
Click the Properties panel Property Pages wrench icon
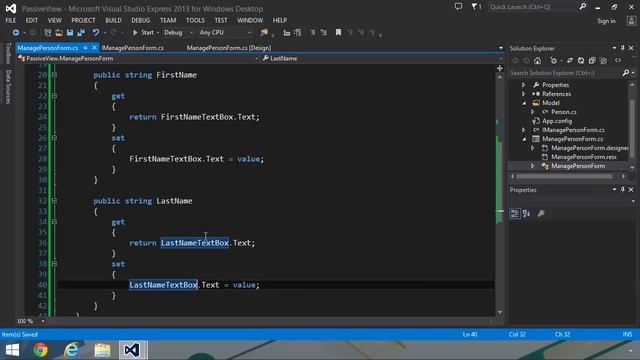tap(541, 213)
